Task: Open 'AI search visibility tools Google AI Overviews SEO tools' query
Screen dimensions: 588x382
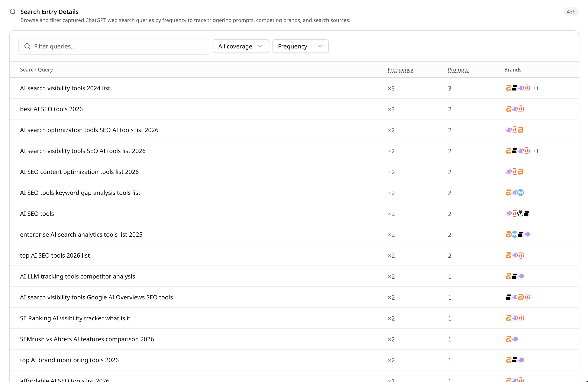Action: (96, 297)
